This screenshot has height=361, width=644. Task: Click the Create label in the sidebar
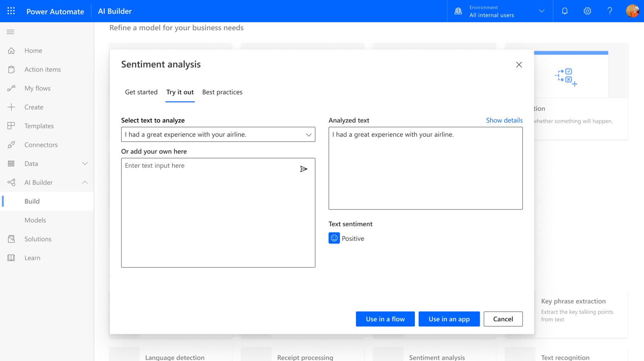coord(34,107)
